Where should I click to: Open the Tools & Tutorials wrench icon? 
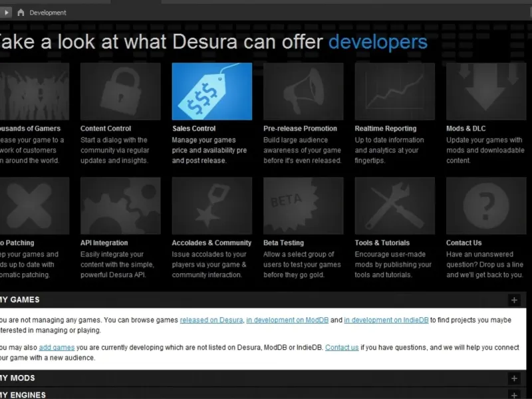tap(395, 205)
